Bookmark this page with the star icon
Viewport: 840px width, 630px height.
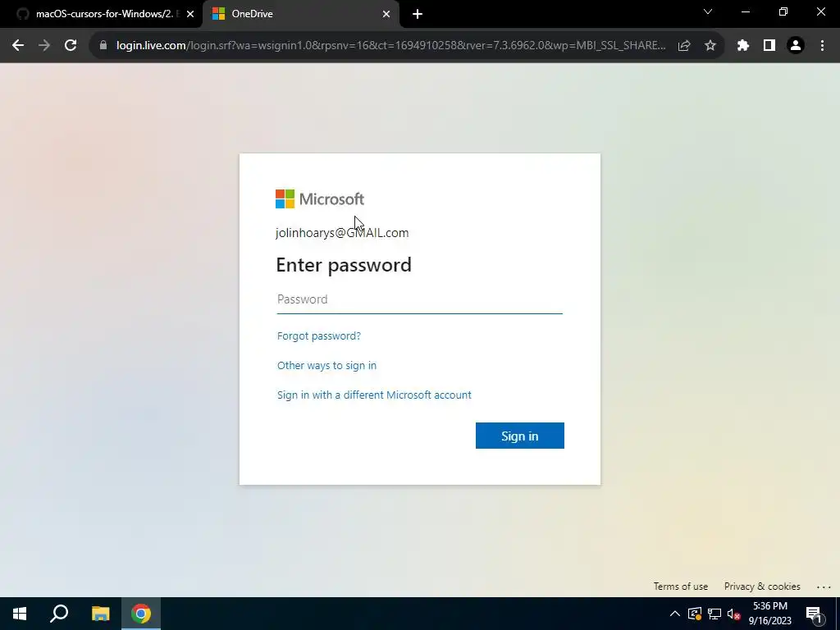[710, 46]
